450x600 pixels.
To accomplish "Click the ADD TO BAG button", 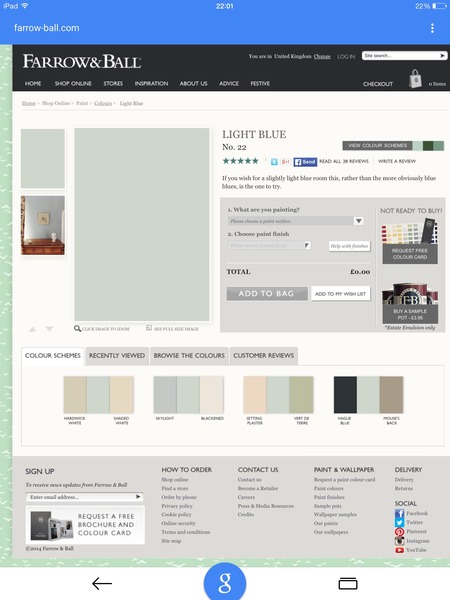I will pos(267,293).
